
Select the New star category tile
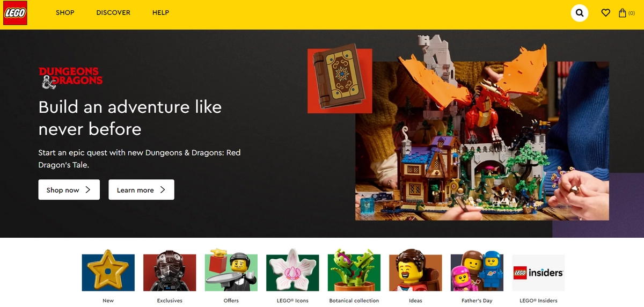pos(108,273)
